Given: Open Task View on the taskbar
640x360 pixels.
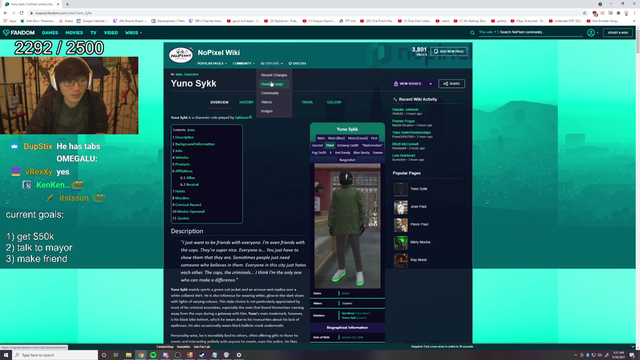Looking at the screenshot, I should [x=116, y=355].
